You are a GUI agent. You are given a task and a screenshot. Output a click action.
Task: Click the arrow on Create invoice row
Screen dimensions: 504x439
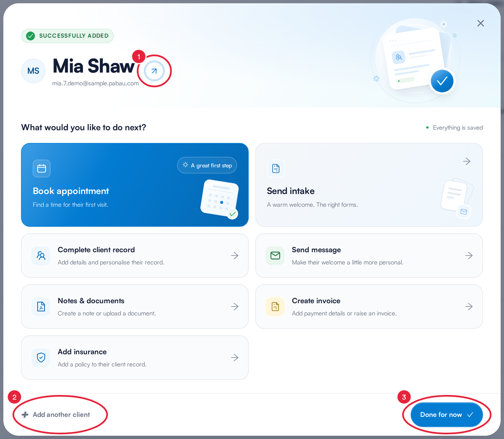tap(469, 306)
